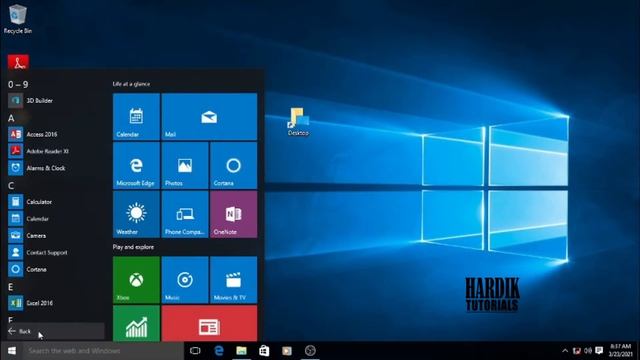The width and height of the screenshot is (640, 360).
Task: Click the network tray icon
Action: point(577,351)
